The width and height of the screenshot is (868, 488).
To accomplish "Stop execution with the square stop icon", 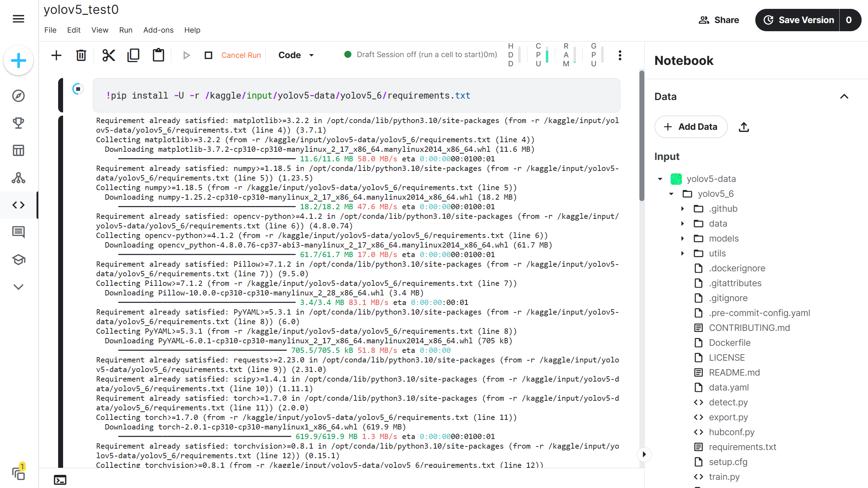I will pyautogui.click(x=208, y=55).
